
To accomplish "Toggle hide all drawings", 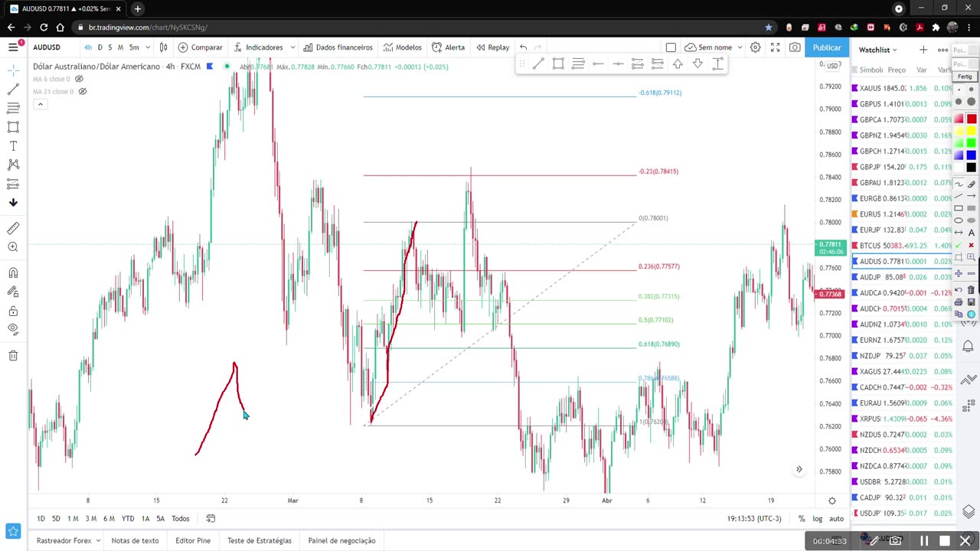I will 13,329.
